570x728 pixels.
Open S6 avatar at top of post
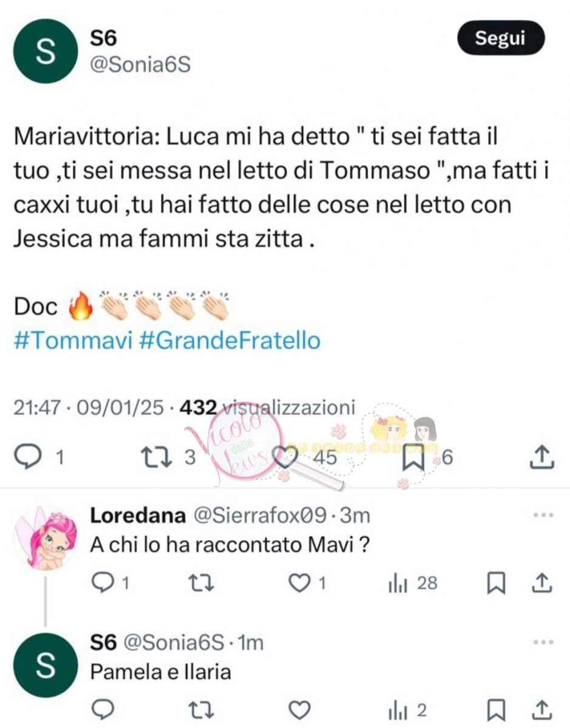click(x=44, y=51)
